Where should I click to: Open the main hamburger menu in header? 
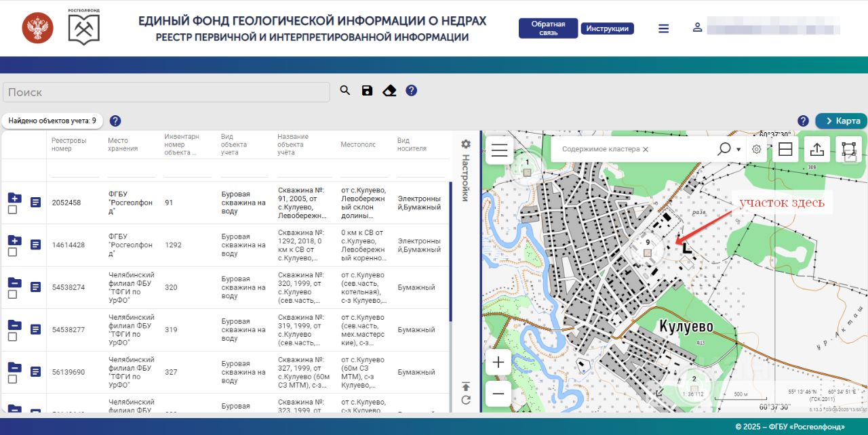[x=663, y=28]
